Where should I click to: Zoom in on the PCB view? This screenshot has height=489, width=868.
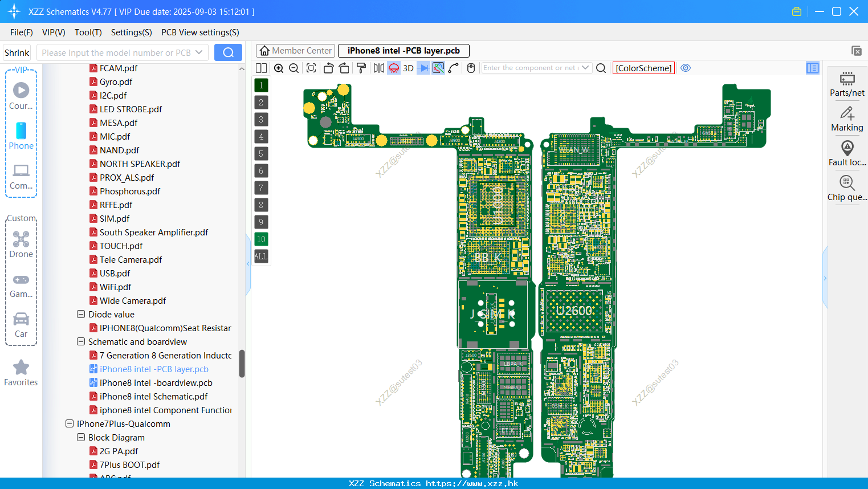pyautogui.click(x=279, y=68)
